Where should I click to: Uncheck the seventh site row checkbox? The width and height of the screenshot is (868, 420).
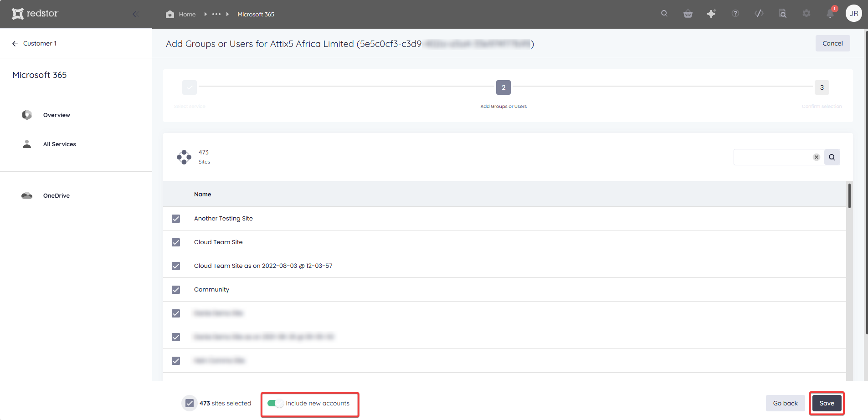coord(176,361)
